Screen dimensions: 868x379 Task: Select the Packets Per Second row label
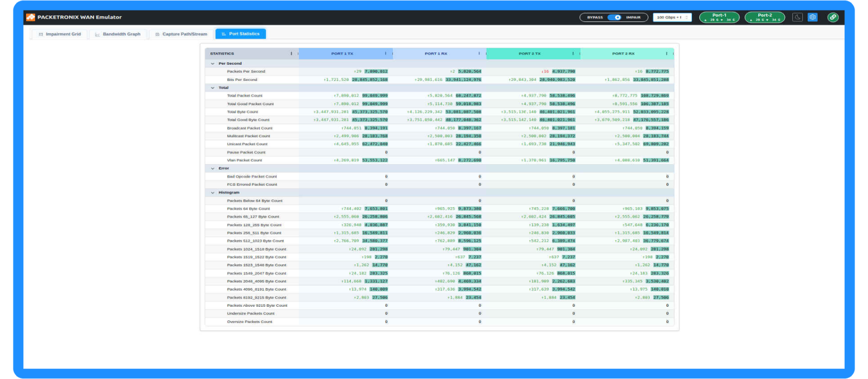(x=246, y=71)
